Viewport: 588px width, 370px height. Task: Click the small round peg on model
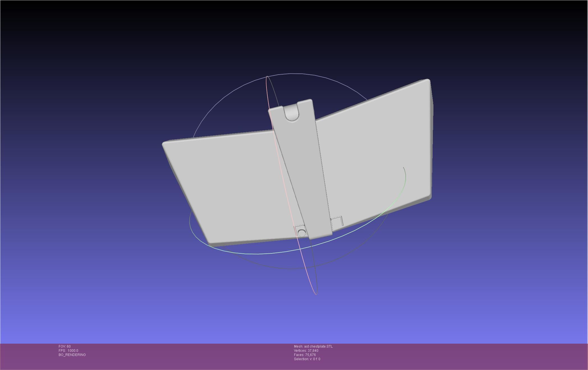point(302,233)
